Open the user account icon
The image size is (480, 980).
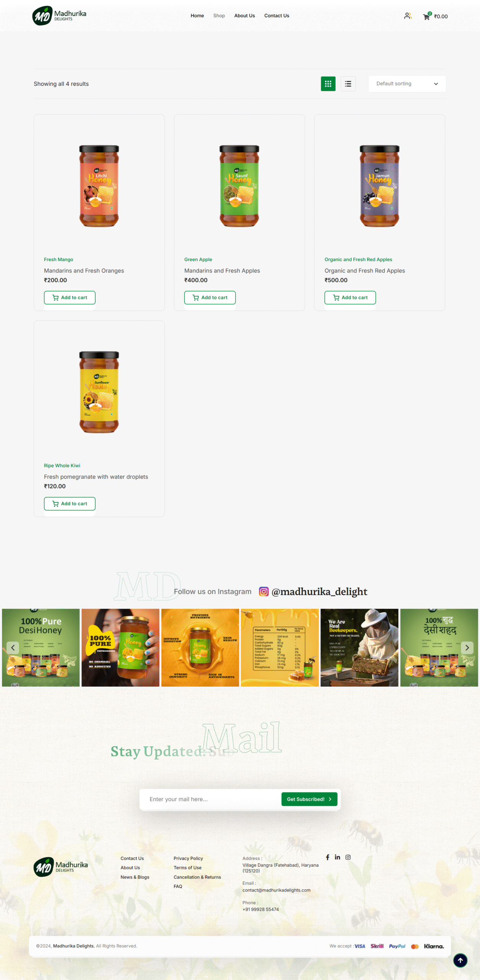tap(408, 16)
